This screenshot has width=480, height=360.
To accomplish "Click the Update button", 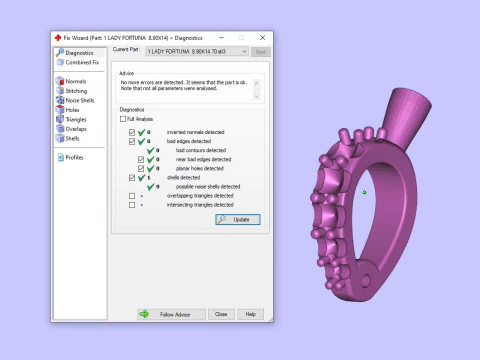I will point(238,219).
